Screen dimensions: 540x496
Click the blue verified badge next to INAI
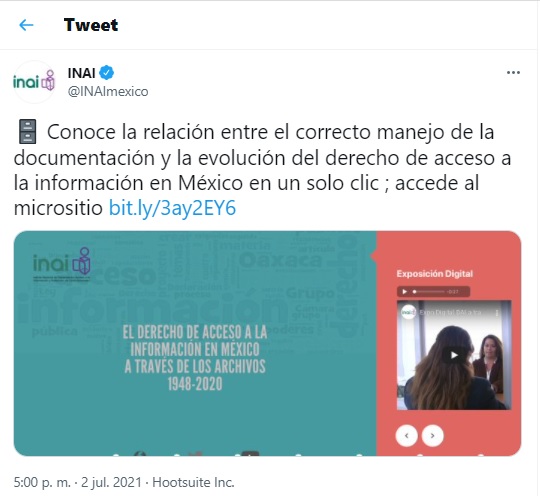tap(107, 73)
